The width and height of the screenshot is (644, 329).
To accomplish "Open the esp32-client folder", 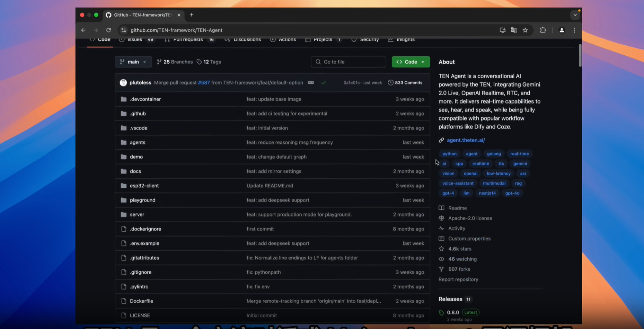I will 144,186.
